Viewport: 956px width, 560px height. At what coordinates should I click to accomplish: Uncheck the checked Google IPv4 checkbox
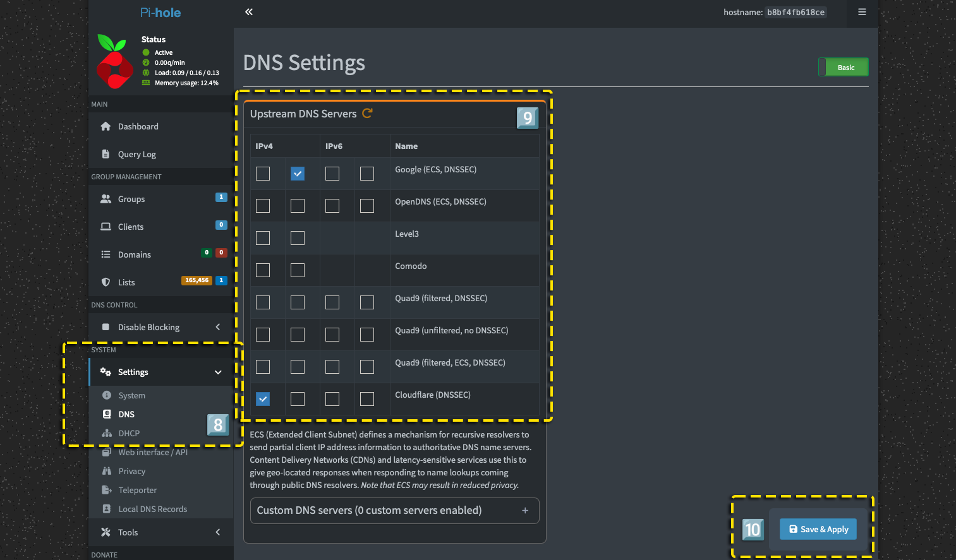coord(298,174)
